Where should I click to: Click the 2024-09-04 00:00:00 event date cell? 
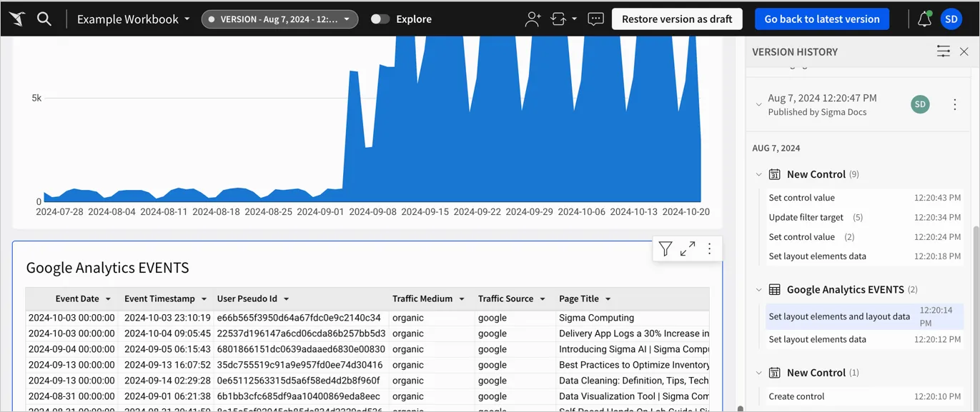click(x=71, y=349)
